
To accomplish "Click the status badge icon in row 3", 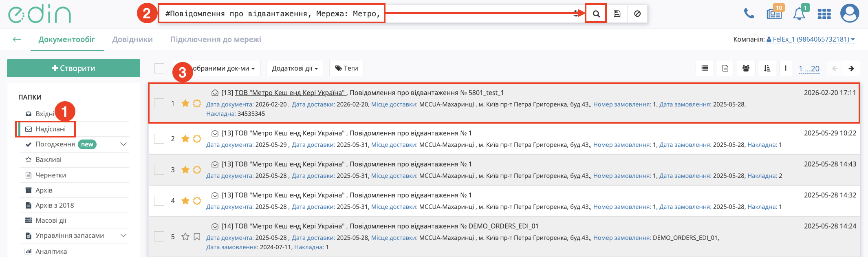I will (197, 170).
